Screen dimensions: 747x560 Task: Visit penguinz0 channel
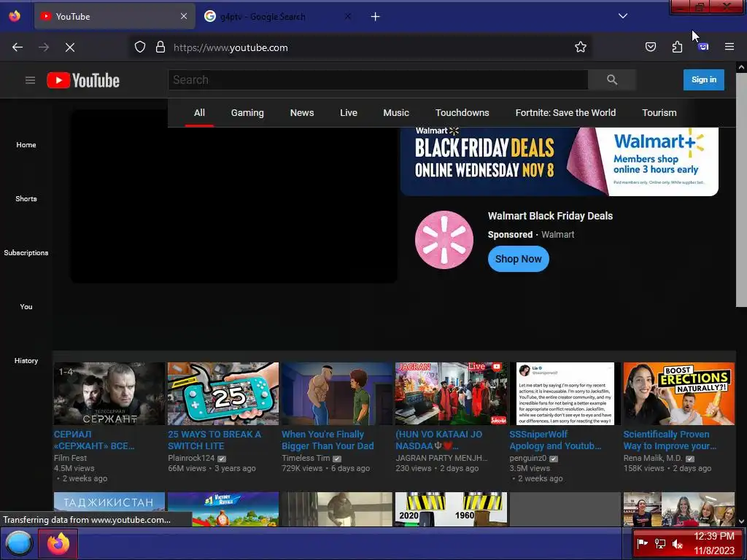coord(528,458)
